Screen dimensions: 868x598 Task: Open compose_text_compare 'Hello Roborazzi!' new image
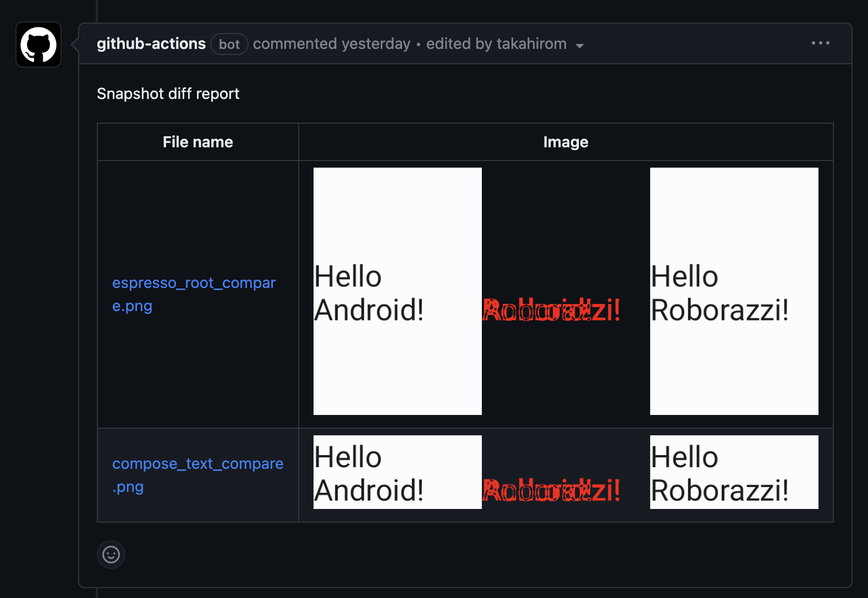click(734, 472)
